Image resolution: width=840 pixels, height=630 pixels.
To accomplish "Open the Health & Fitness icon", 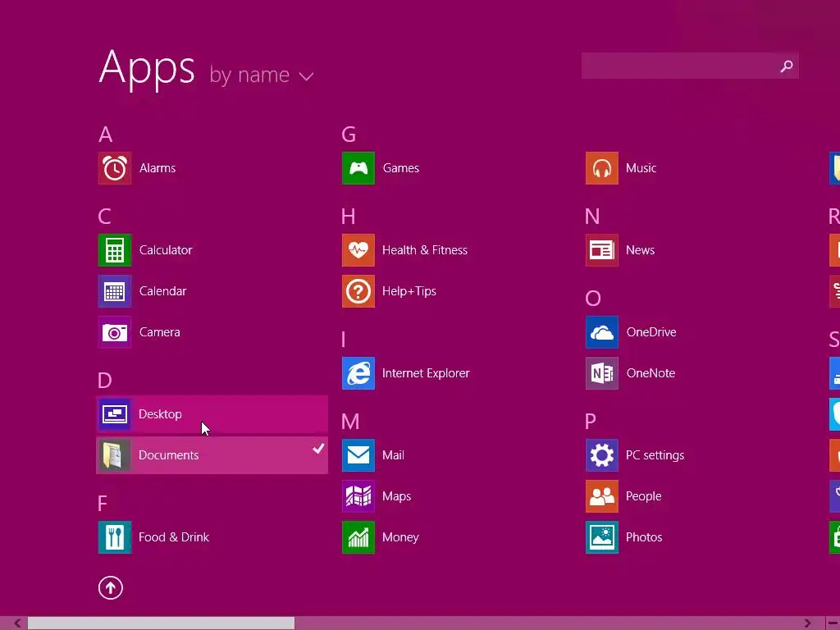I will (358, 250).
